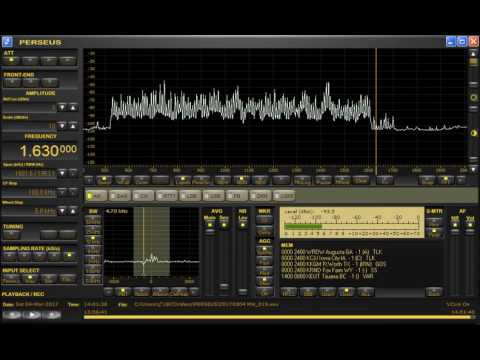Click the lit lower S-MTR button
The height and width of the screenshot is (360, 480).
click(x=434, y=232)
